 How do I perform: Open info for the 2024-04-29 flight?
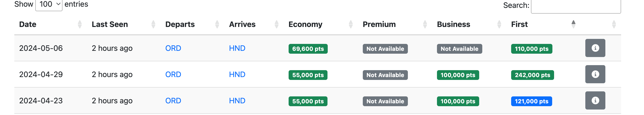[595, 74]
